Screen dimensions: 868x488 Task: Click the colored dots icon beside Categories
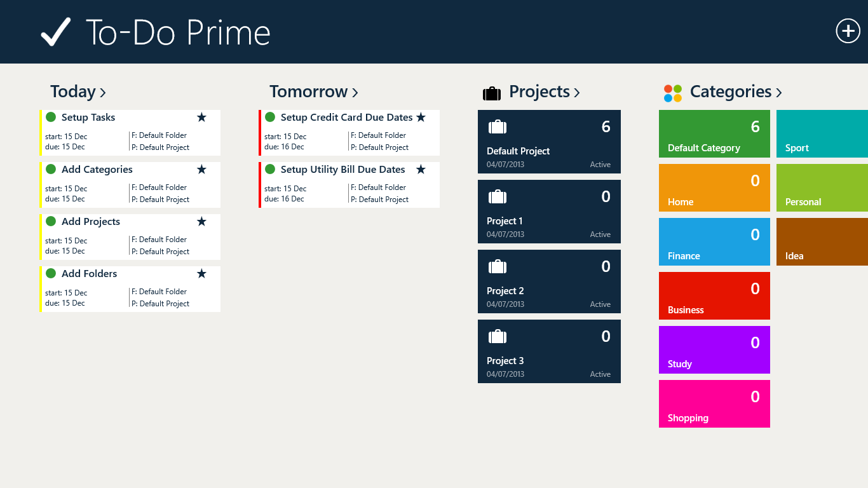tap(673, 93)
